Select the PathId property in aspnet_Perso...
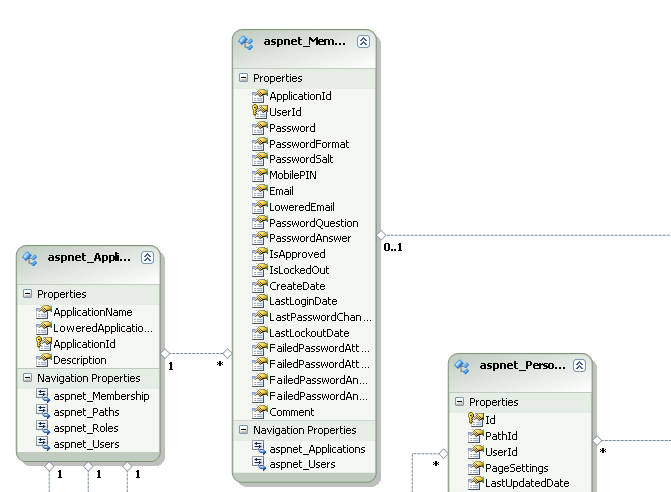 (501, 436)
